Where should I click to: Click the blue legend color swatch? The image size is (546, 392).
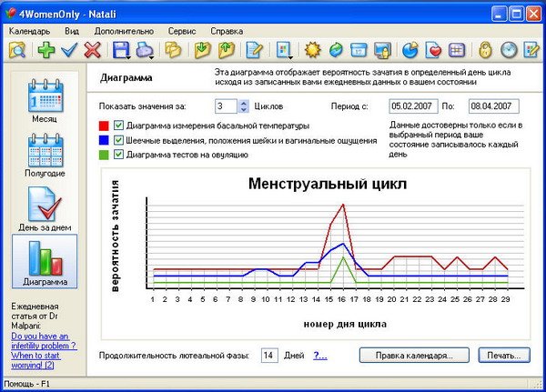(104, 140)
